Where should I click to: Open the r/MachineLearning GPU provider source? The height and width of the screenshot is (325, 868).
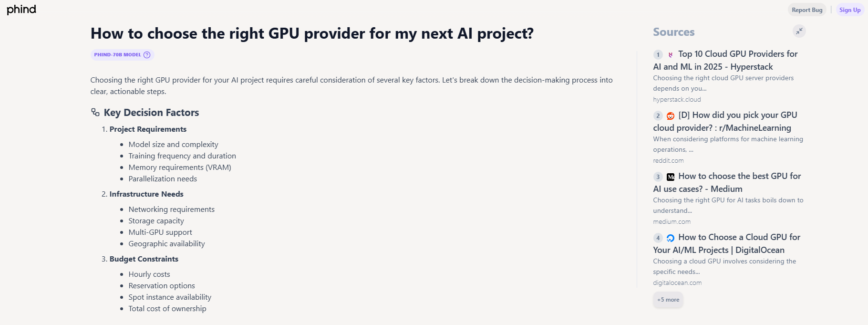[737, 115]
